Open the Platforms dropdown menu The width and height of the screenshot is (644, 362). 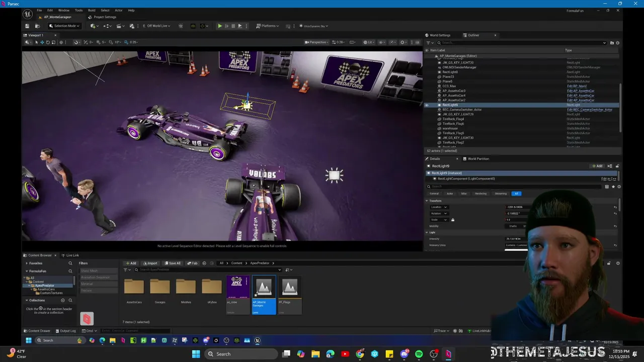pyautogui.click(x=267, y=26)
